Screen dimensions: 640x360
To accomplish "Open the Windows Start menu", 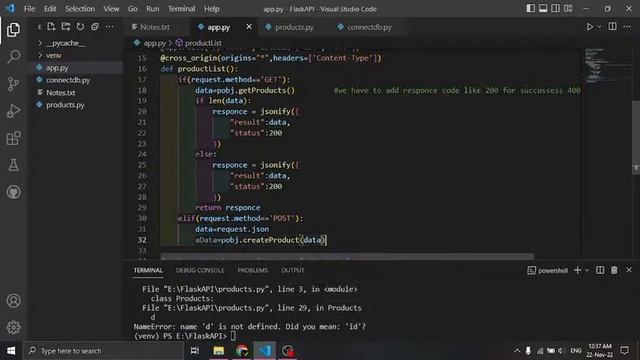I will pyautogui.click(x=11, y=351).
